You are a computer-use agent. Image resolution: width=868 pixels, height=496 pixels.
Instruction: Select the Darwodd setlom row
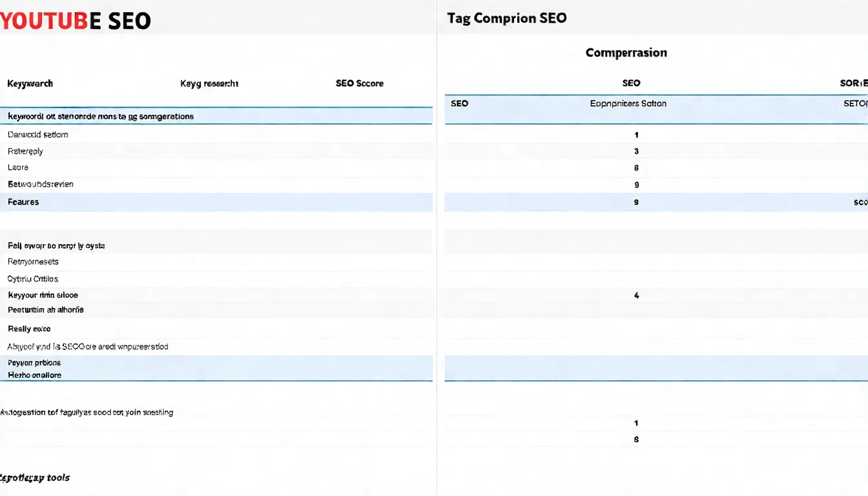coord(37,135)
